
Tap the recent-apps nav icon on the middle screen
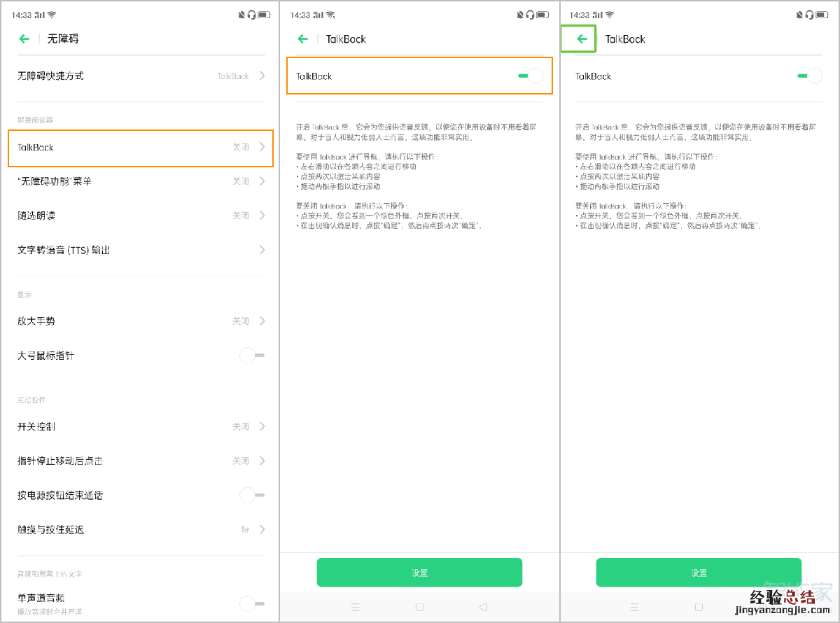(356, 607)
